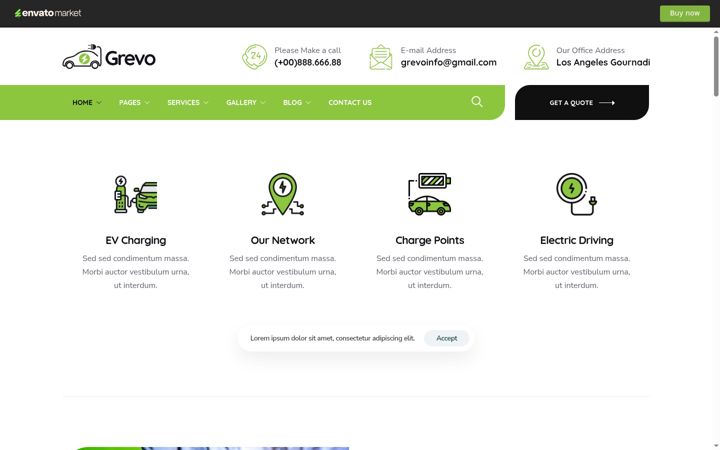Viewport: 720px width, 450px height.
Task: Click the 24-hour phone call icon
Action: coord(254,57)
